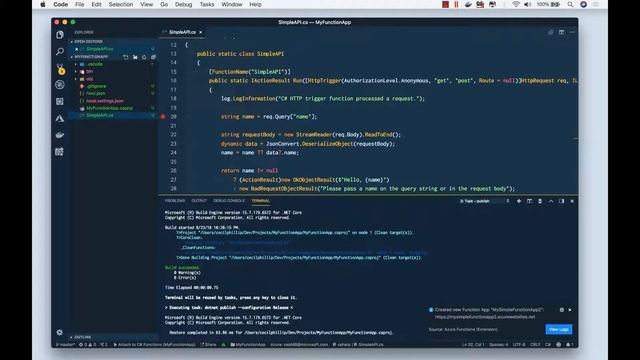640x360 pixels.
Task: Open the Docker view in activity bar
Action: 60,135
